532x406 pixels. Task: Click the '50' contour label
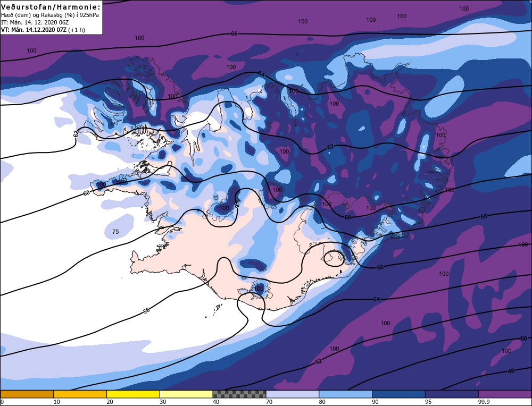coord(524,339)
